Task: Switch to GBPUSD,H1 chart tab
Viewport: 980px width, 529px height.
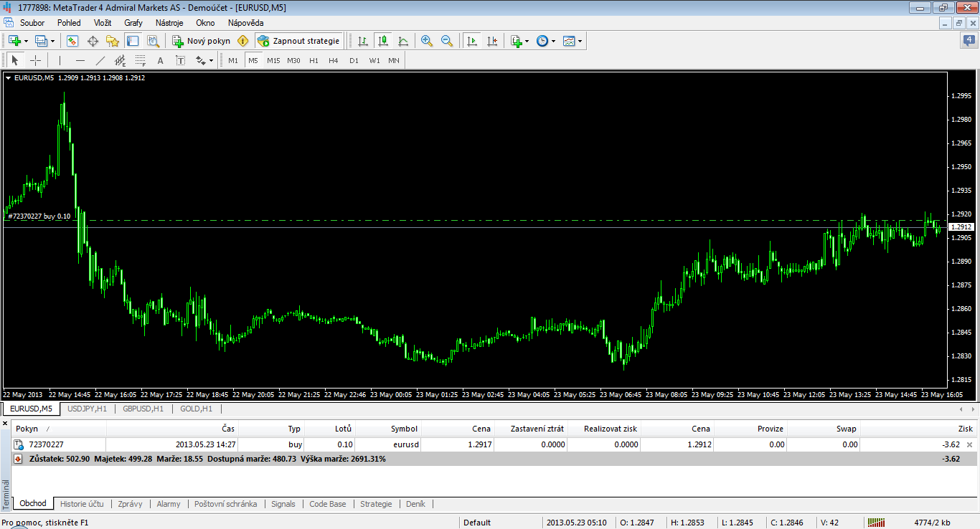Action: pyautogui.click(x=143, y=409)
